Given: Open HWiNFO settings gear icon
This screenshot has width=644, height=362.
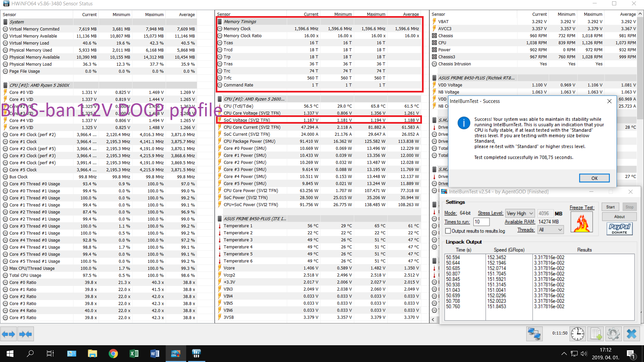Looking at the screenshot, I should tap(613, 334).
